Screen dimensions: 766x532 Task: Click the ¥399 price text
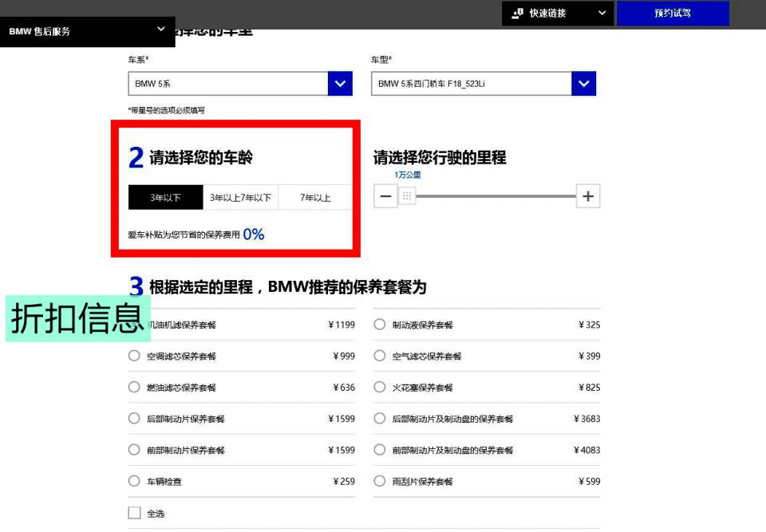point(589,357)
